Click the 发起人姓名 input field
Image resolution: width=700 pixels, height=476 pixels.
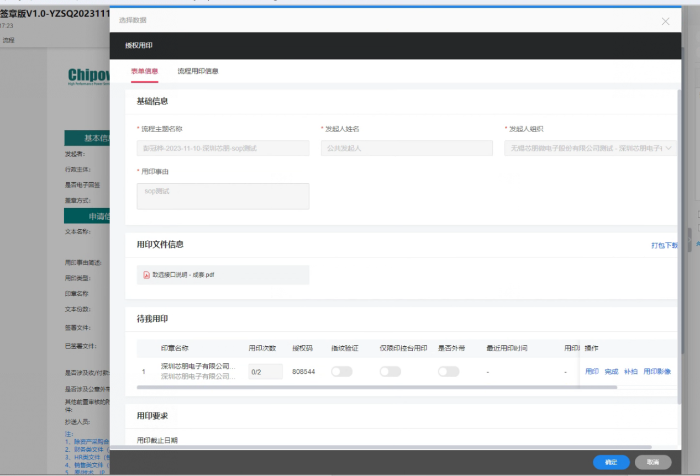[x=407, y=148]
